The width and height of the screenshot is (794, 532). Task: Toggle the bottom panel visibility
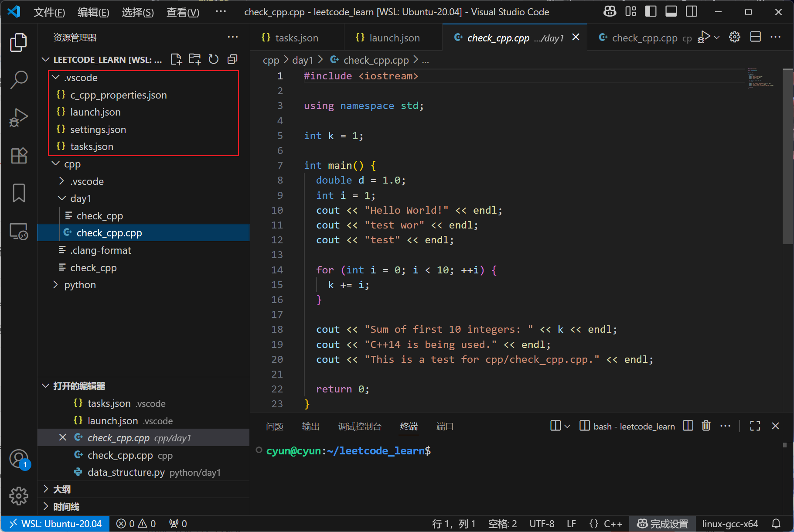coord(671,12)
